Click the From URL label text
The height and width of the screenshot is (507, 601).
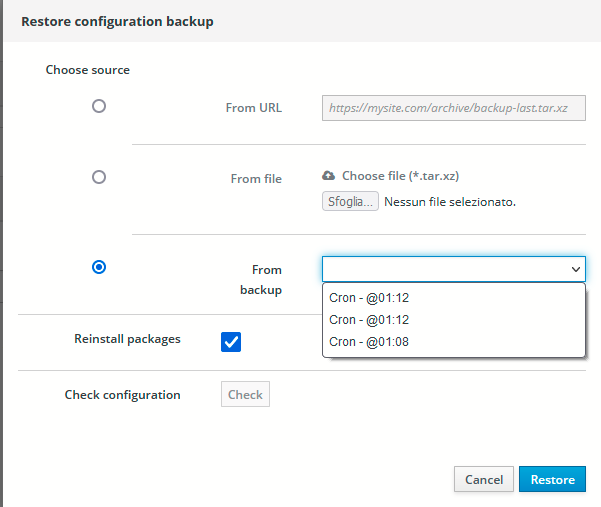click(x=254, y=108)
